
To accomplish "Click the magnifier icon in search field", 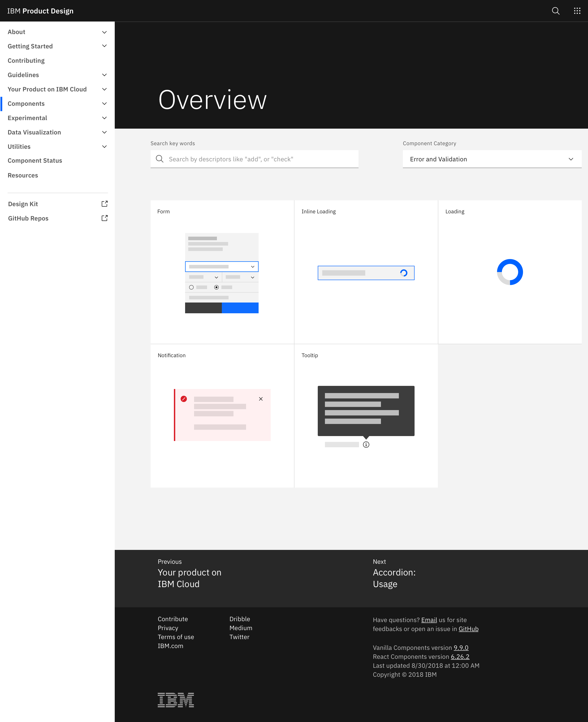I will pyautogui.click(x=160, y=159).
